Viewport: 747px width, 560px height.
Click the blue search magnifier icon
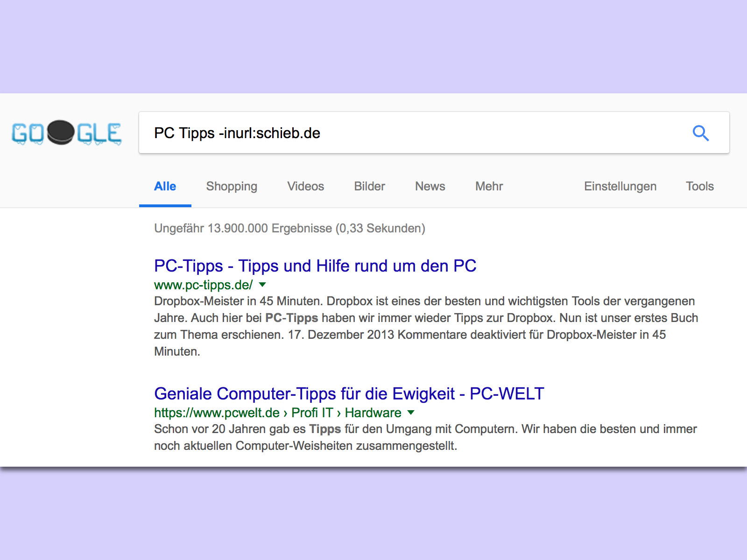pos(700,133)
